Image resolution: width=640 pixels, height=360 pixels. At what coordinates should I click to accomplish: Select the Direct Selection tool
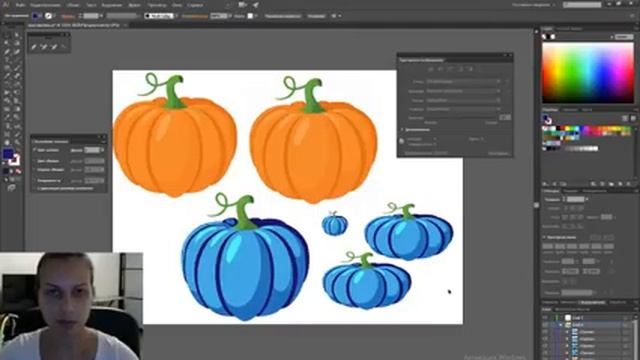click(x=17, y=36)
